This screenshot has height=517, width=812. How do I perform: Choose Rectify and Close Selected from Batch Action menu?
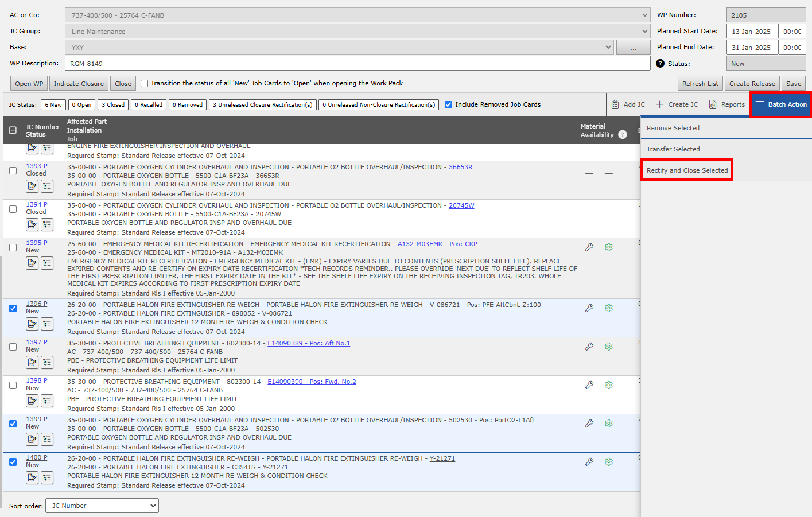click(686, 169)
